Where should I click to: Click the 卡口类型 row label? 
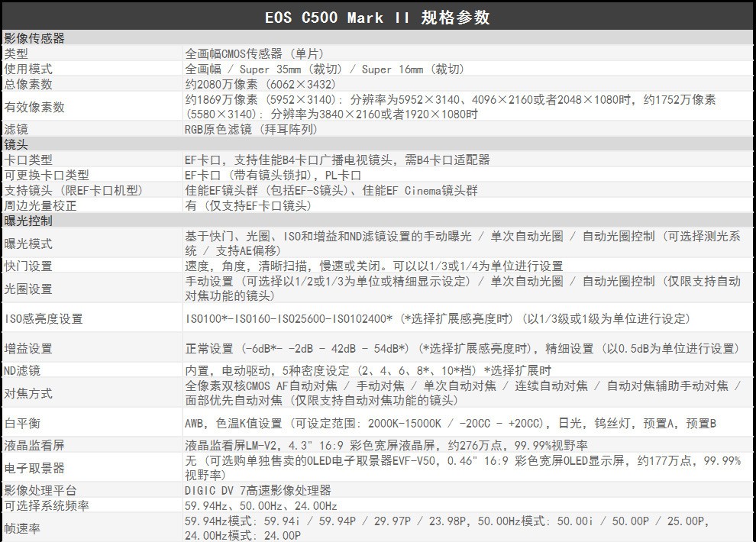click(28, 160)
